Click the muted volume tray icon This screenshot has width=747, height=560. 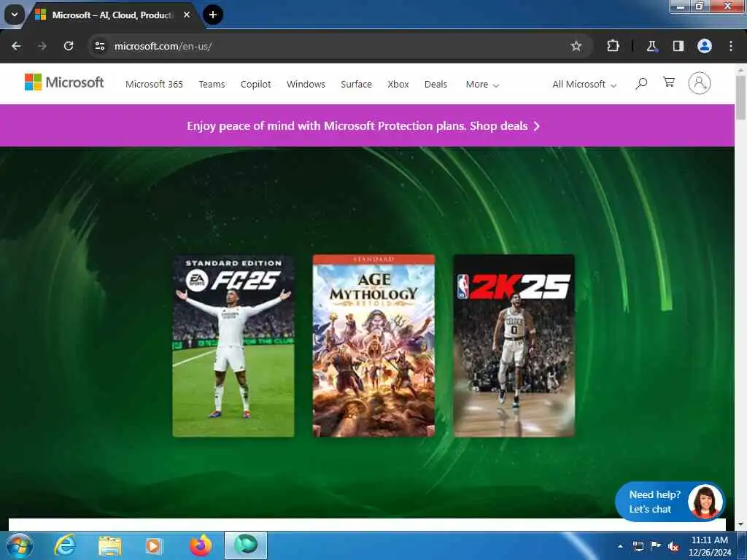tap(673, 546)
